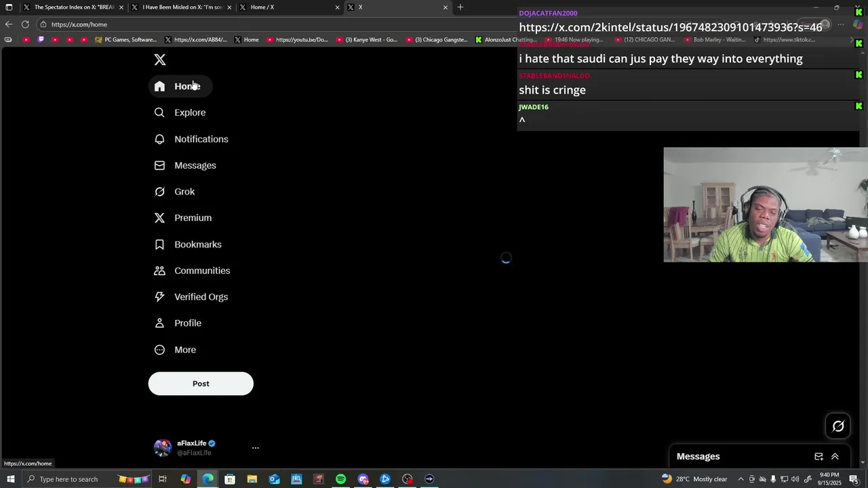Open the youtu.be bookmark
The height and width of the screenshot is (488, 868).
[x=298, y=40]
